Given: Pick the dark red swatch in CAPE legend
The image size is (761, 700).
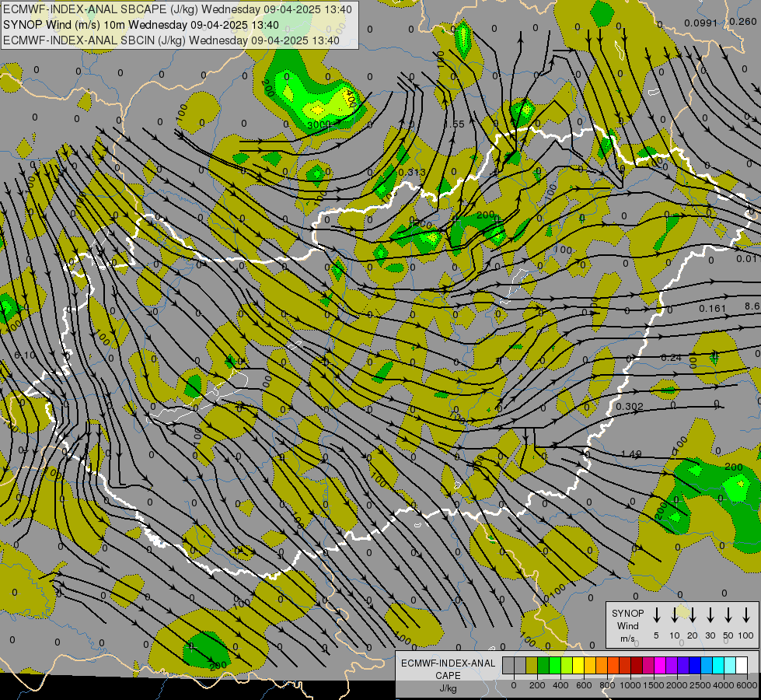Looking at the screenshot, I should 637,666.
